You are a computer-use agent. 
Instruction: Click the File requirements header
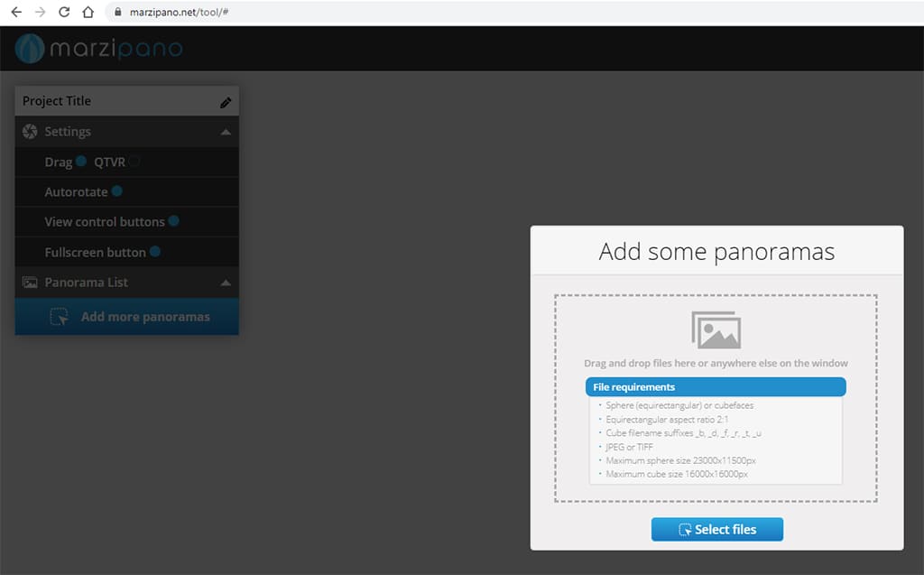716,387
